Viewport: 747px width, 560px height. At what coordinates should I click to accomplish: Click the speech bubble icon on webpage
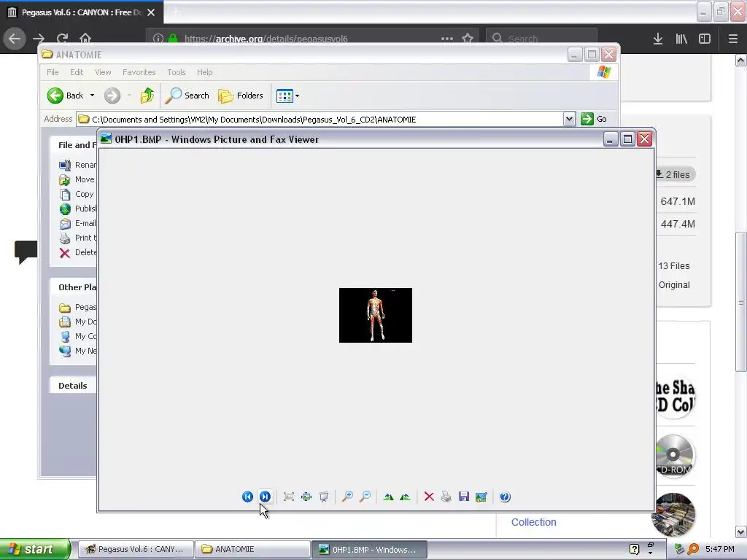pyautogui.click(x=26, y=252)
